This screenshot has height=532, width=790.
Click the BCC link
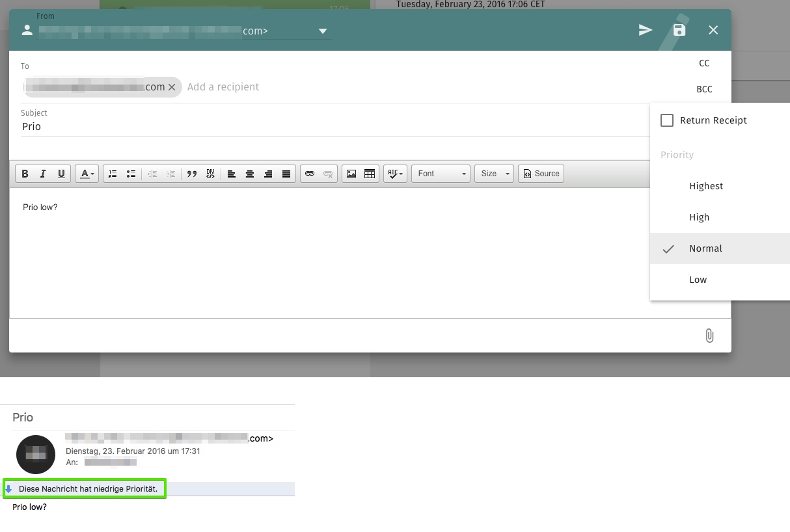(704, 89)
